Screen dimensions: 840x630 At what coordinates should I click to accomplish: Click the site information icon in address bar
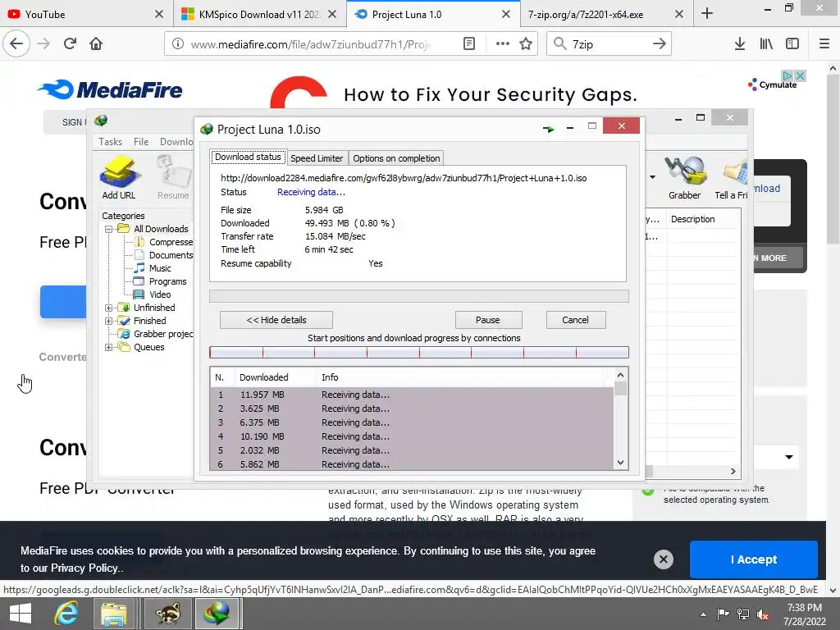(x=178, y=43)
